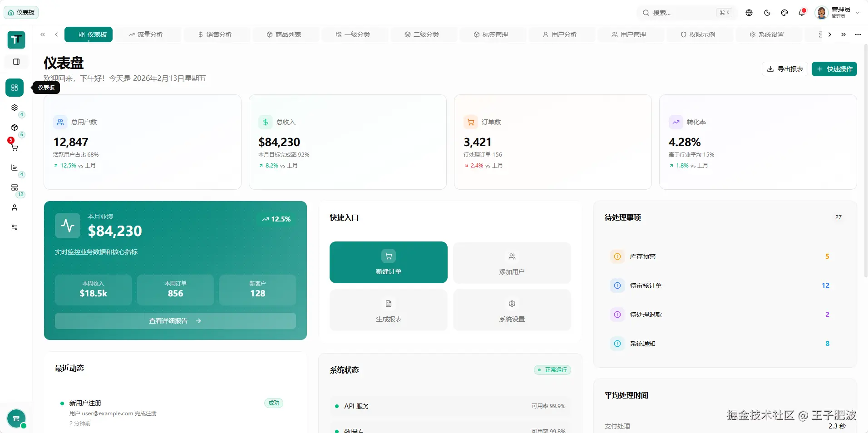Open the 系统通知 pending item
The image size is (868, 433).
pyautogui.click(x=725, y=344)
